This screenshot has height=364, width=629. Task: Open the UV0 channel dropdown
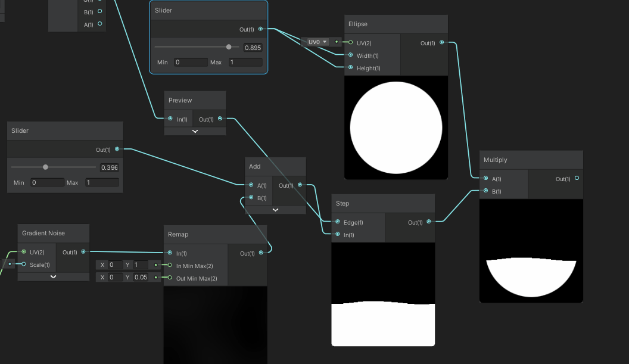317,42
